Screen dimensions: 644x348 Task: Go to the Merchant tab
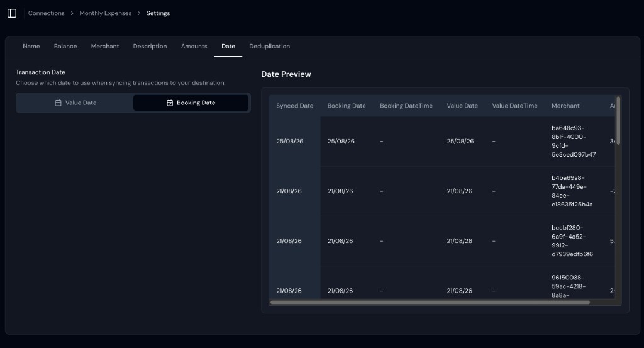click(105, 46)
